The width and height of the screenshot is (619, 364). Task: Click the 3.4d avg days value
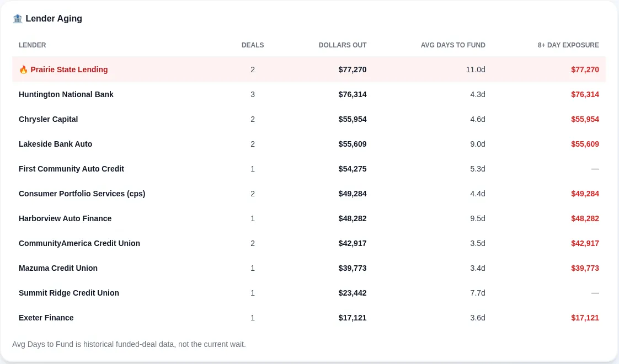(x=478, y=269)
